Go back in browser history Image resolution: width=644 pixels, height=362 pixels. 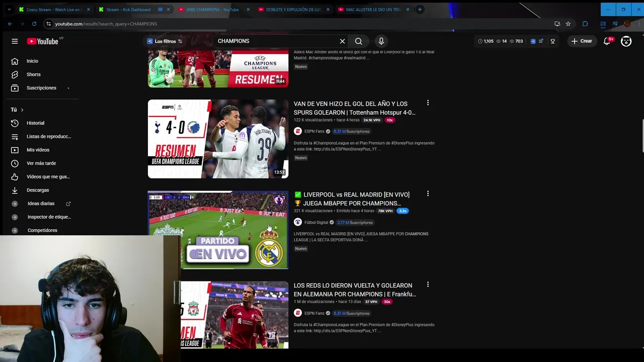[10, 24]
